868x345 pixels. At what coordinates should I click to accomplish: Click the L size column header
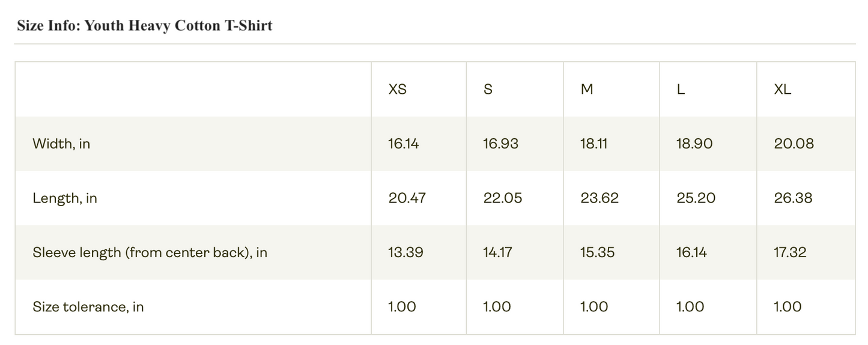681,90
